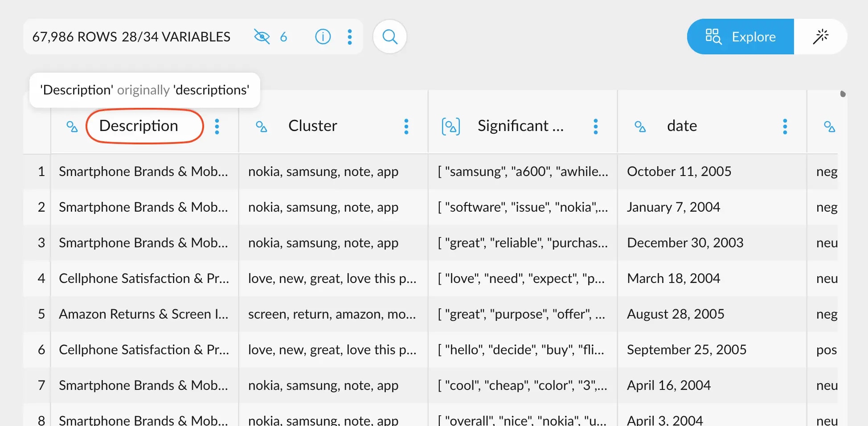The image size is (868, 426).
Task: Click the cell containing October 11, 2005
Action: 679,171
